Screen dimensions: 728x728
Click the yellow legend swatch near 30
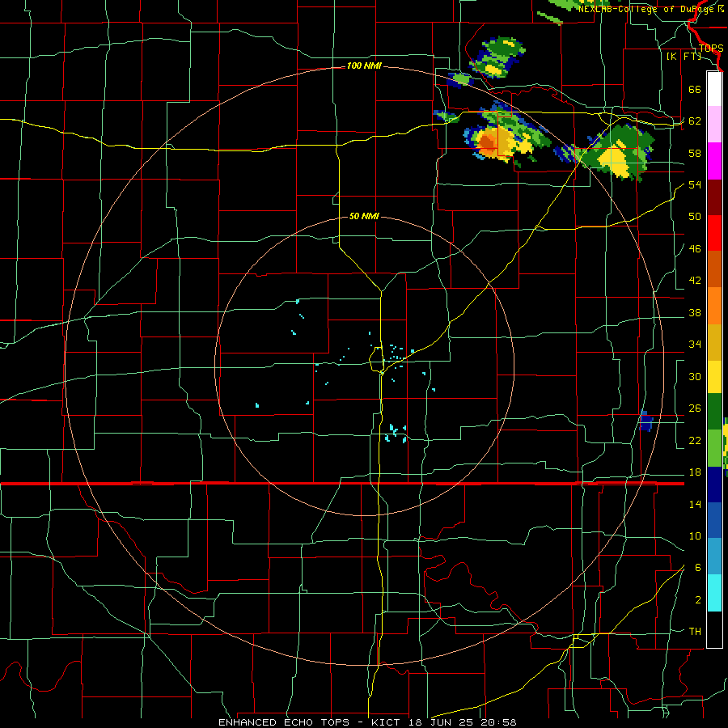(x=714, y=377)
